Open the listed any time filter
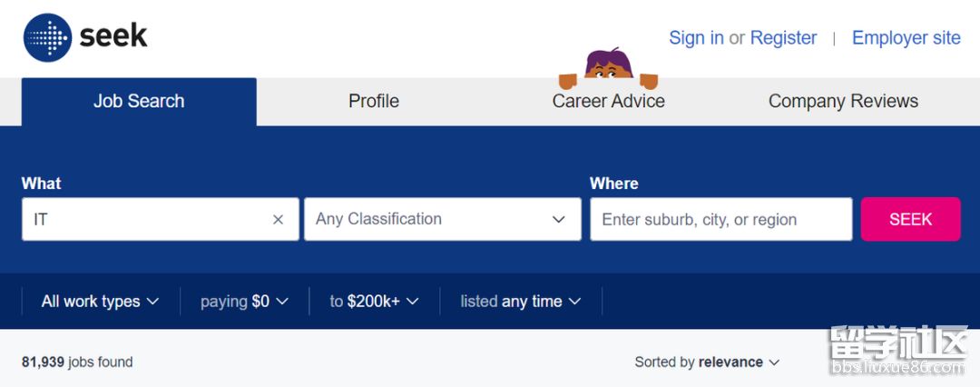Image resolution: width=980 pixels, height=387 pixels. point(520,302)
